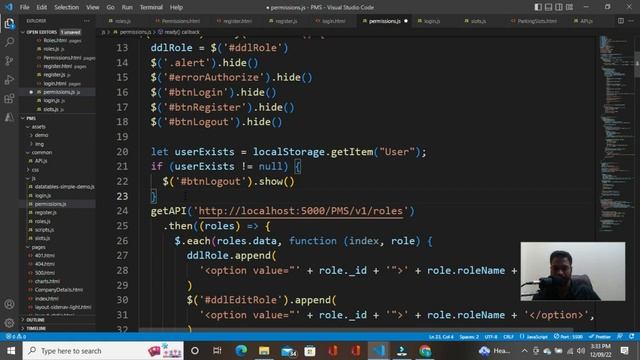Open the Edit menu

(x=41, y=7)
